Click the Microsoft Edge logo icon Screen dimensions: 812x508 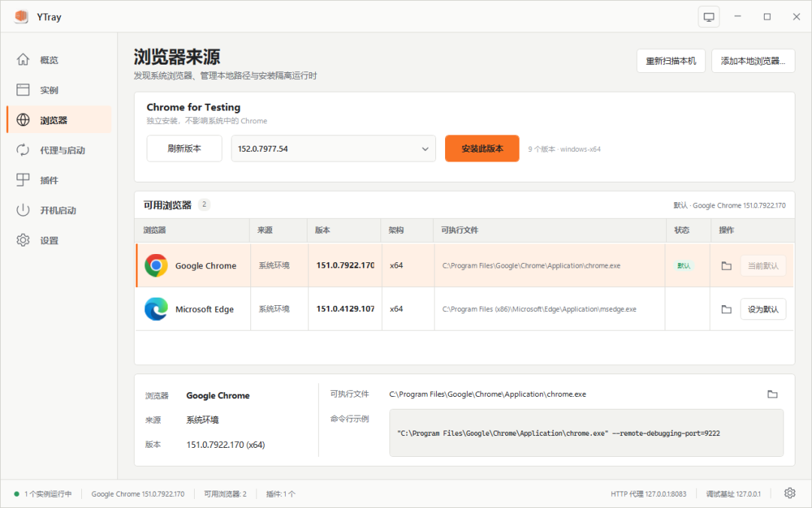156,309
